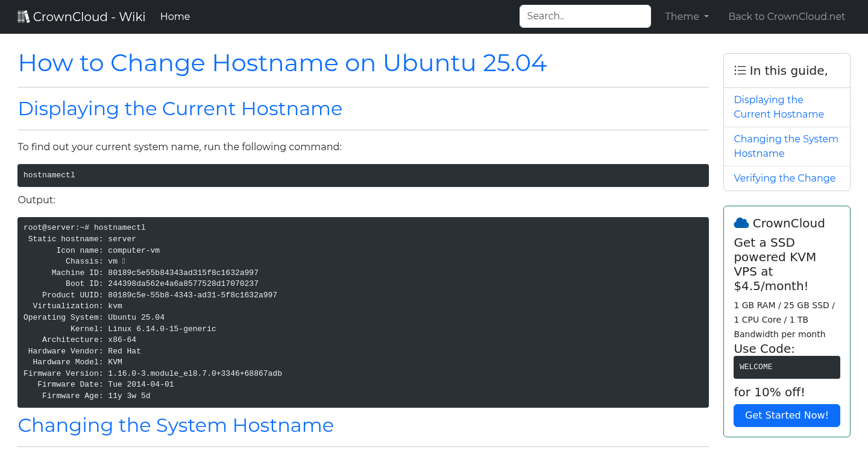Click inside the hostnamectl output terminal block
Screen dimensions: 868x459
pos(362,312)
